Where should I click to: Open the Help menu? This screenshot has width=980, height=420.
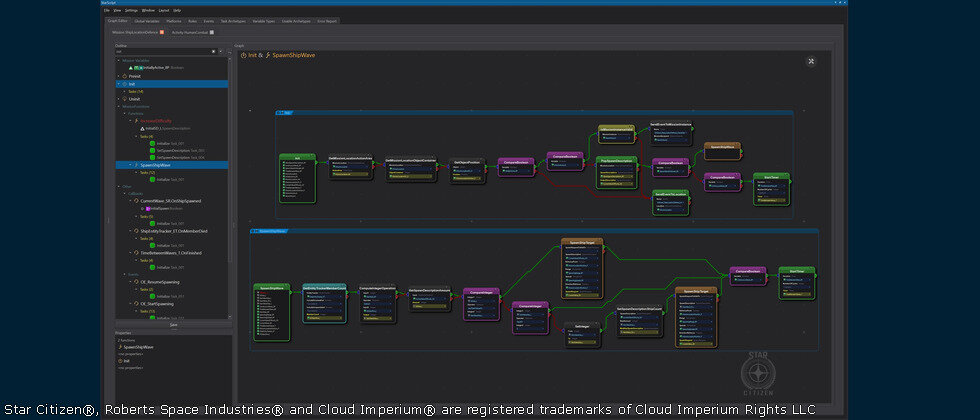coord(177,11)
